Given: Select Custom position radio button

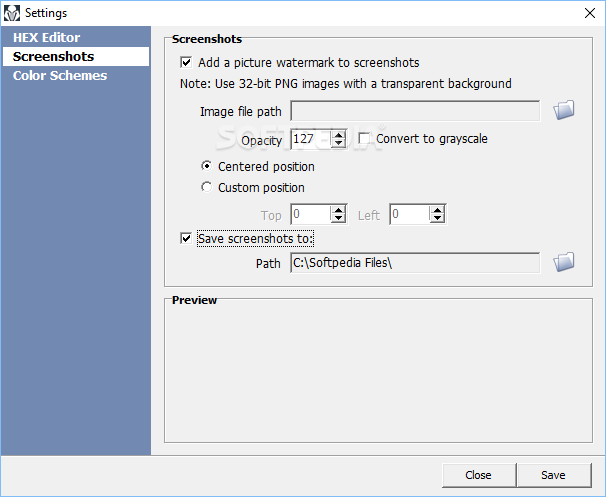Looking at the screenshot, I should [x=207, y=187].
